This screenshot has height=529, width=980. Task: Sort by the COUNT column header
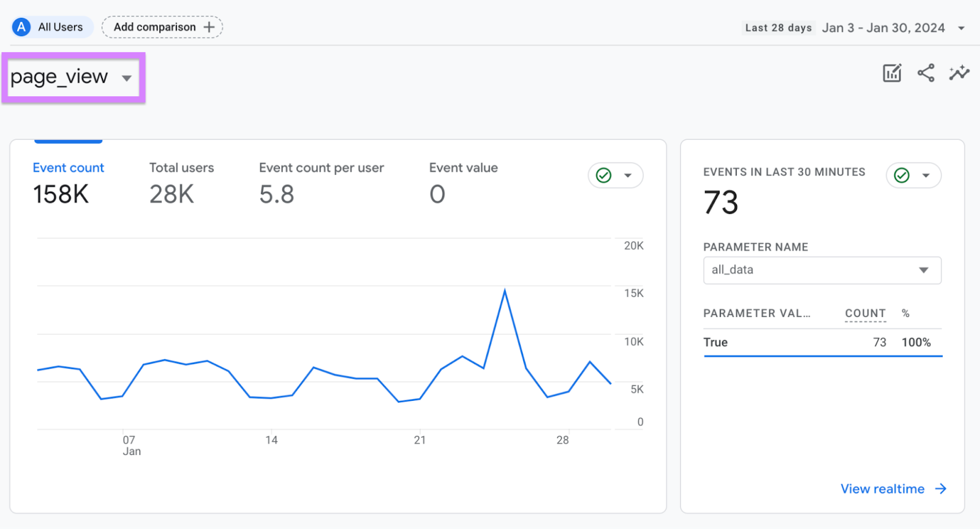865,313
